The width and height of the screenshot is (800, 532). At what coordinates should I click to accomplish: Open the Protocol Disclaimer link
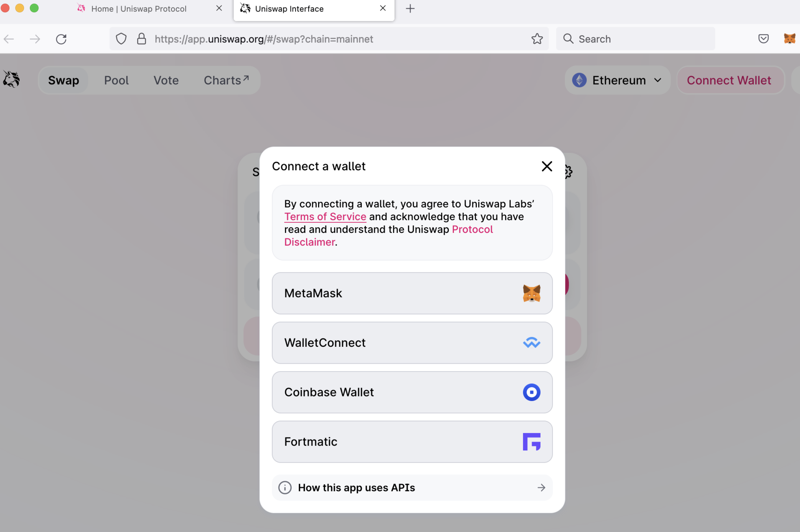pos(472,229)
